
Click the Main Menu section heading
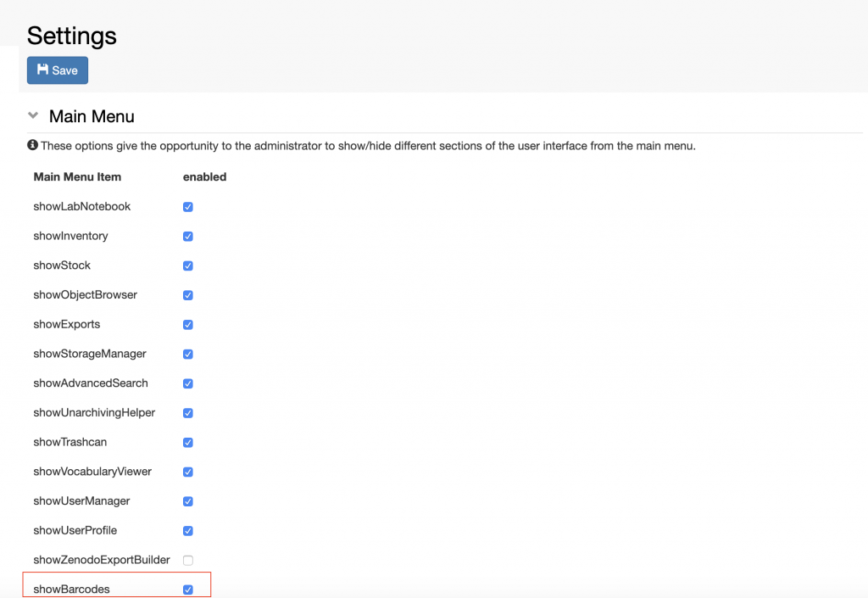(92, 116)
